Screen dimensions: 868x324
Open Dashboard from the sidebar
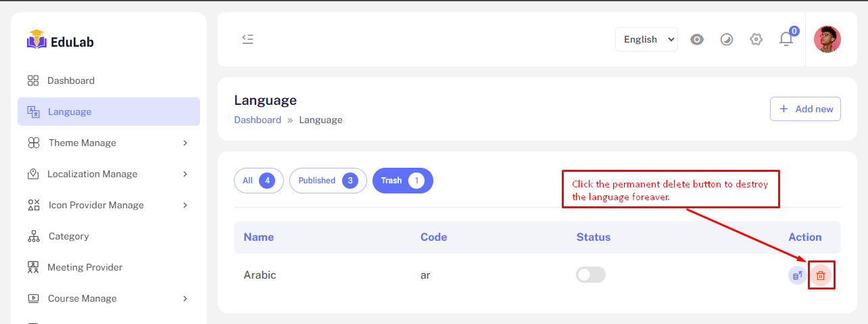70,80
